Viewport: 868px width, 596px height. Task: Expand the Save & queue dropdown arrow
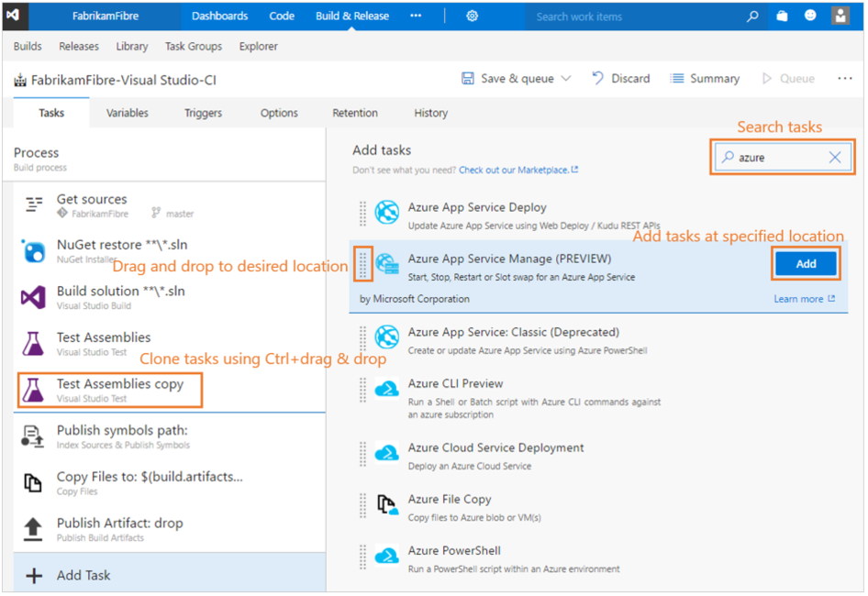tap(566, 79)
